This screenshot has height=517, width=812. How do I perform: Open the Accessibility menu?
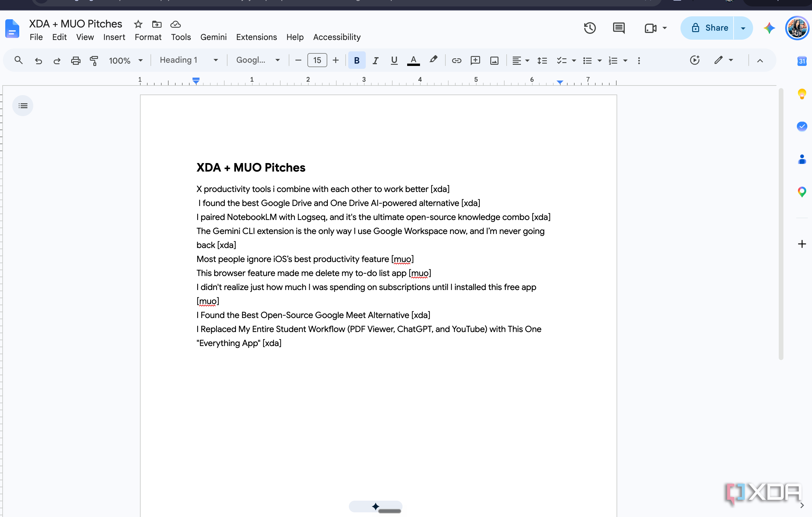coord(337,37)
